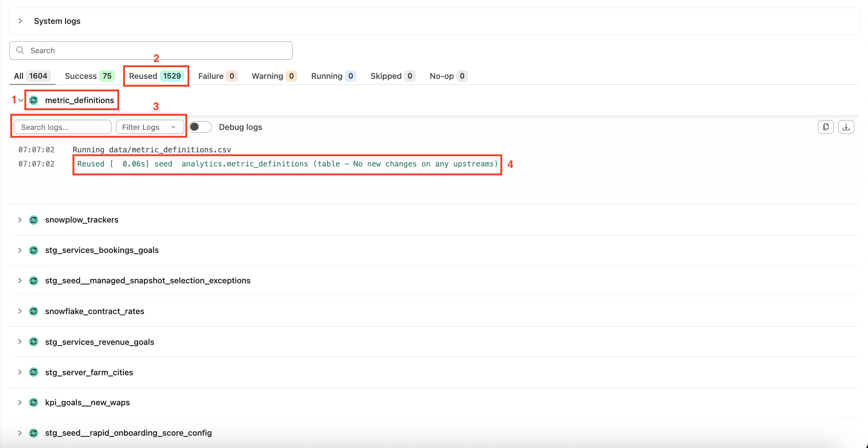Click the copy logs icon
This screenshot has height=448, width=868.
click(826, 127)
